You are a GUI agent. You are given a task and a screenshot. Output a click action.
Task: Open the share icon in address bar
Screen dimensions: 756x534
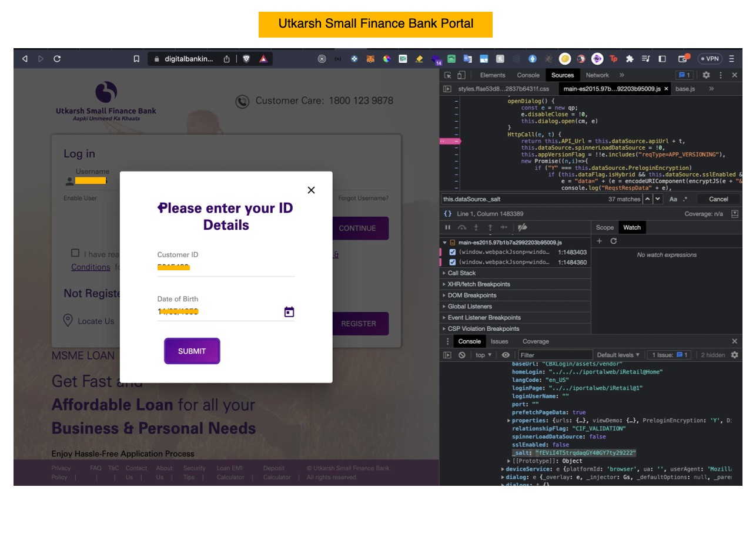pyautogui.click(x=227, y=59)
